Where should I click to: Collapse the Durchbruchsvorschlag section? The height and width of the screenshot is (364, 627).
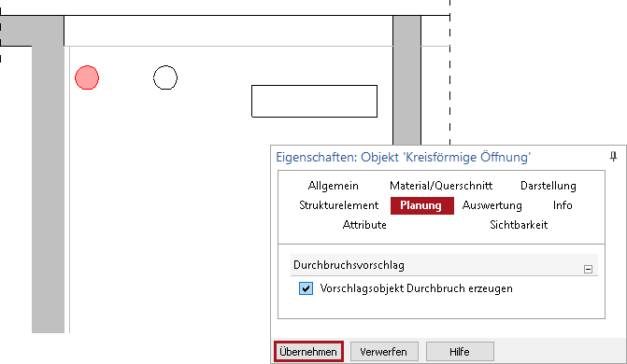pyautogui.click(x=588, y=269)
